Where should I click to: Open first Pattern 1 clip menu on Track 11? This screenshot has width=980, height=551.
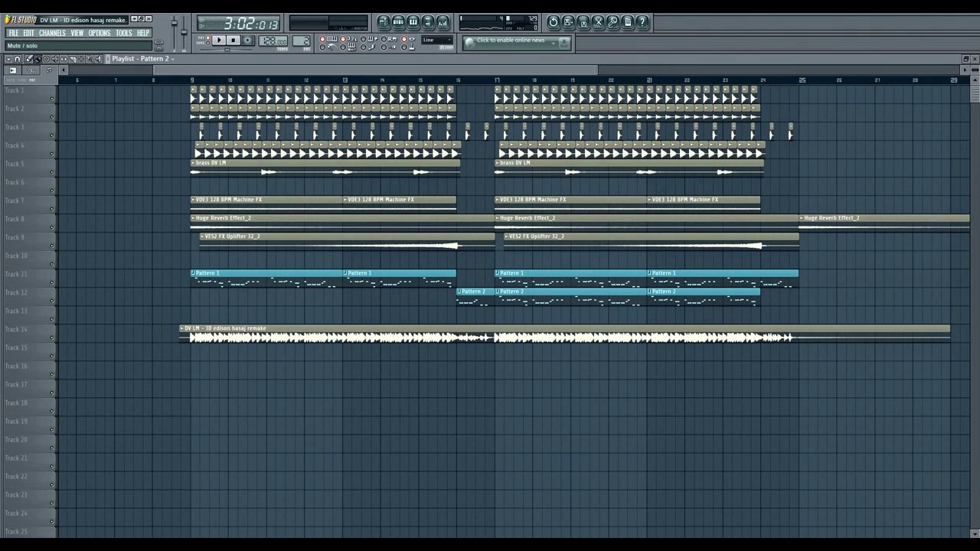tap(193, 273)
